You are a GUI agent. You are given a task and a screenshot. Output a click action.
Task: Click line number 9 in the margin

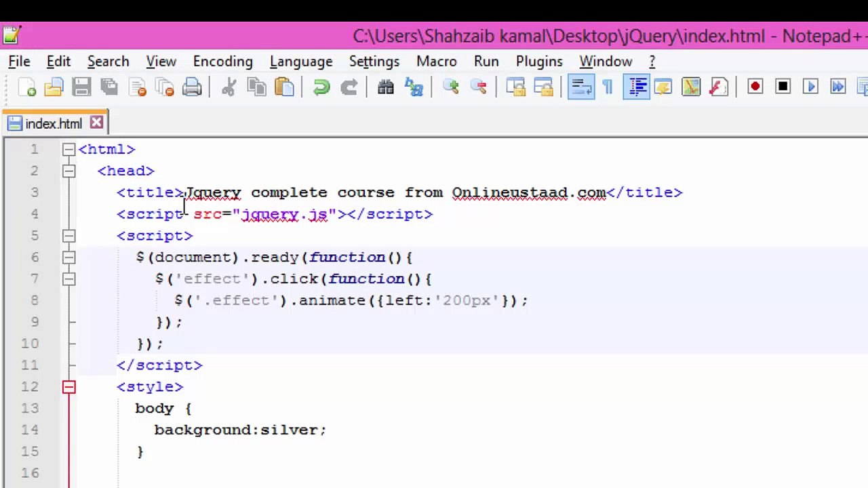click(x=34, y=322)
